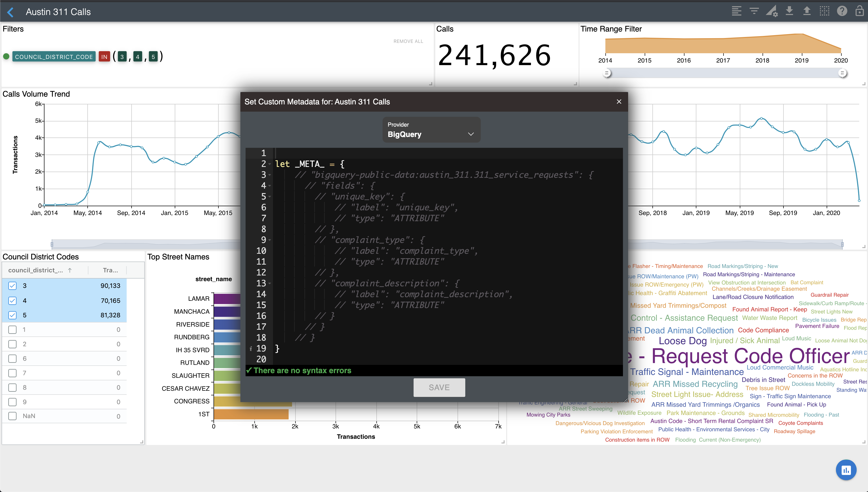The image size is (868, 492).
Task: Click the info marker on line 19
Action: pos(251,348)
